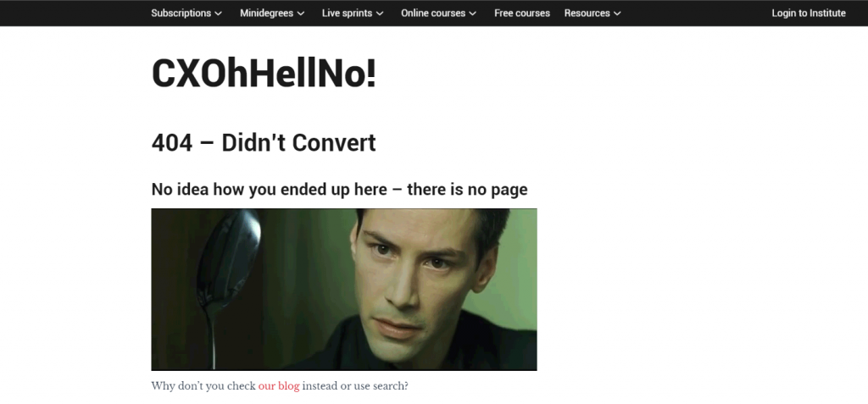868x404 pixels.
Task: Click the arrow next to Online courses
Action: click(473, 14)
